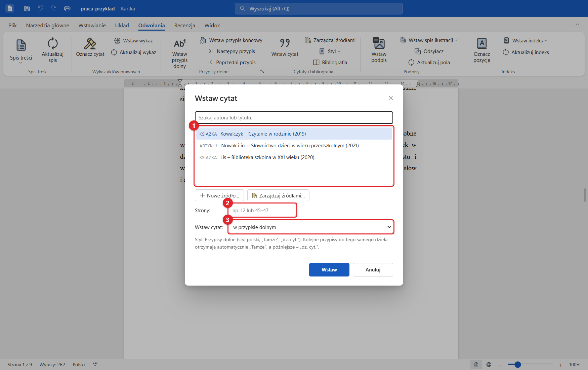
Task: Click the Save icon in title bar
Action: (27, 8)
